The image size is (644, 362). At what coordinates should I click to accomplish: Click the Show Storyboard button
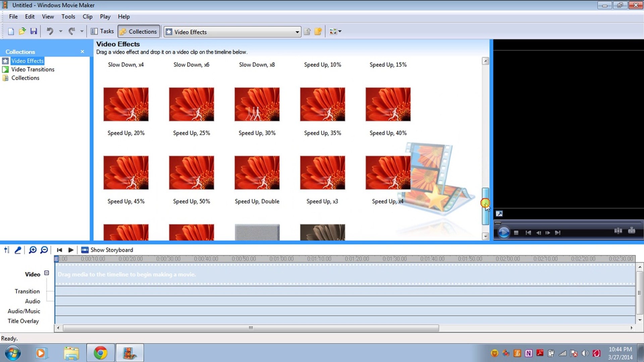107,250
